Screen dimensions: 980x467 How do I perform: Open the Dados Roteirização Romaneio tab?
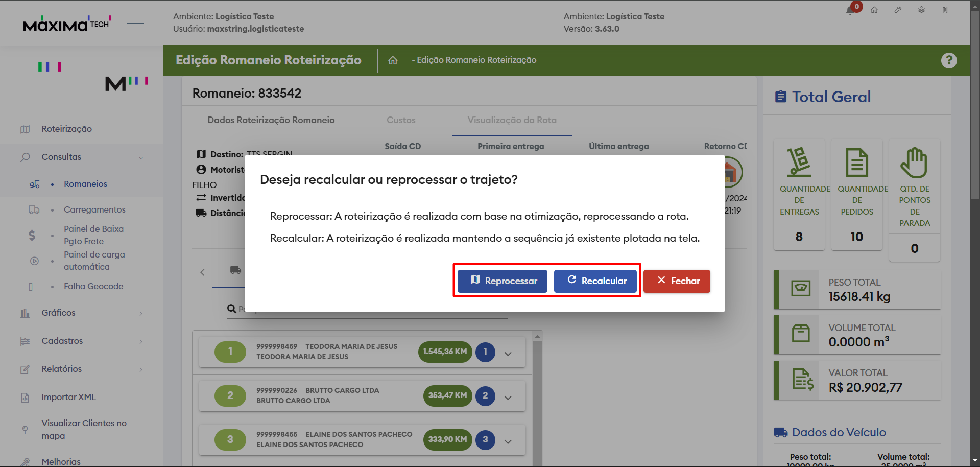tap(271, 120)
